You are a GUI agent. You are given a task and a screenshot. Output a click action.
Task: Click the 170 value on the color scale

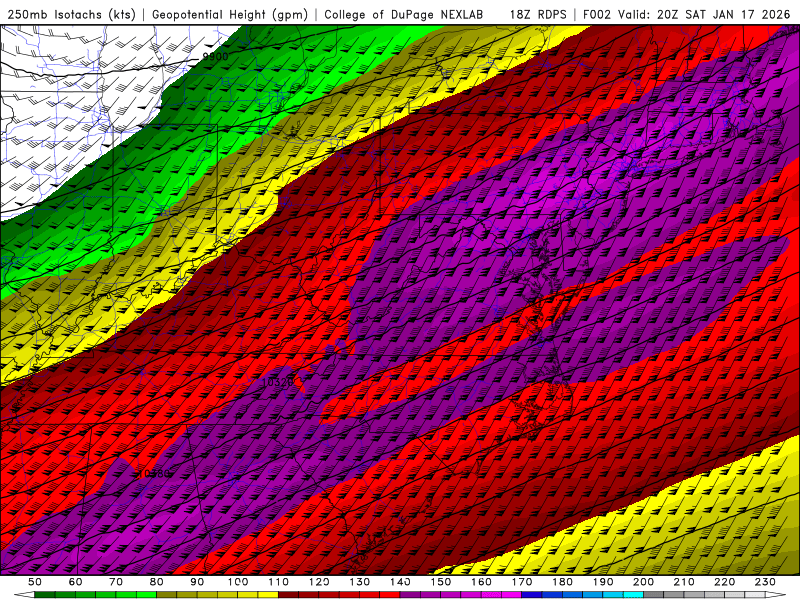(x=522, y=582)
